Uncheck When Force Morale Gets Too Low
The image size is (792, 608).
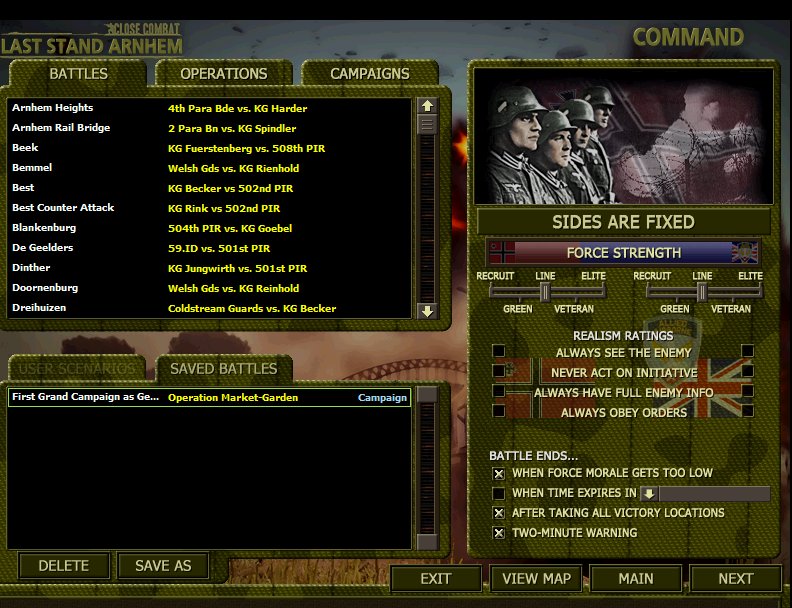click(x=499, y=474)
